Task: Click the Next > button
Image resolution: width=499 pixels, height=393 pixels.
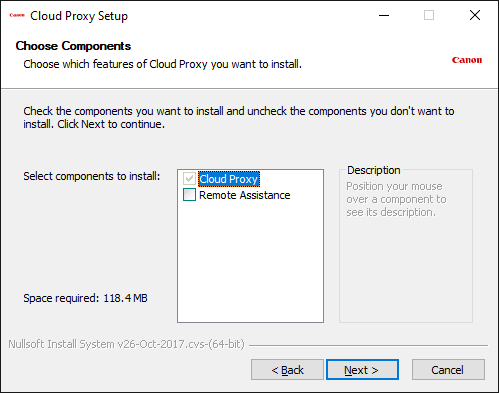Action: (x=362, y=370)
